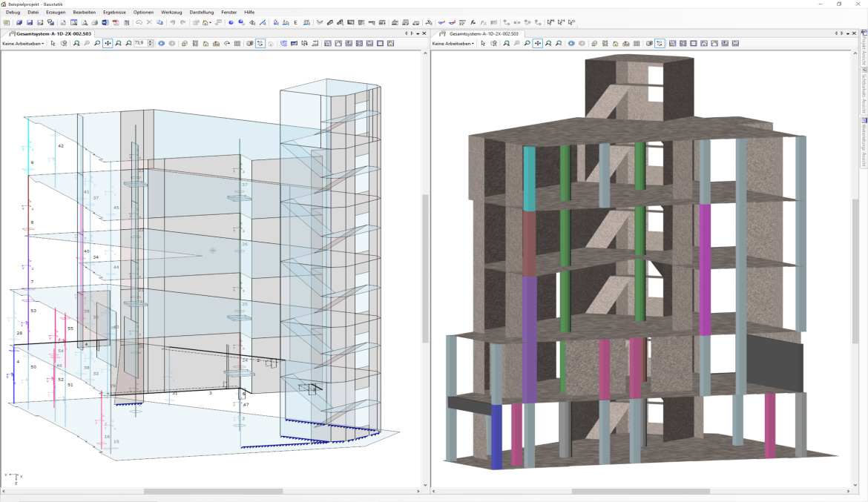Click the Word export icon
The width and height of the screenshot is (868, 502).
[x=104, y=23]
